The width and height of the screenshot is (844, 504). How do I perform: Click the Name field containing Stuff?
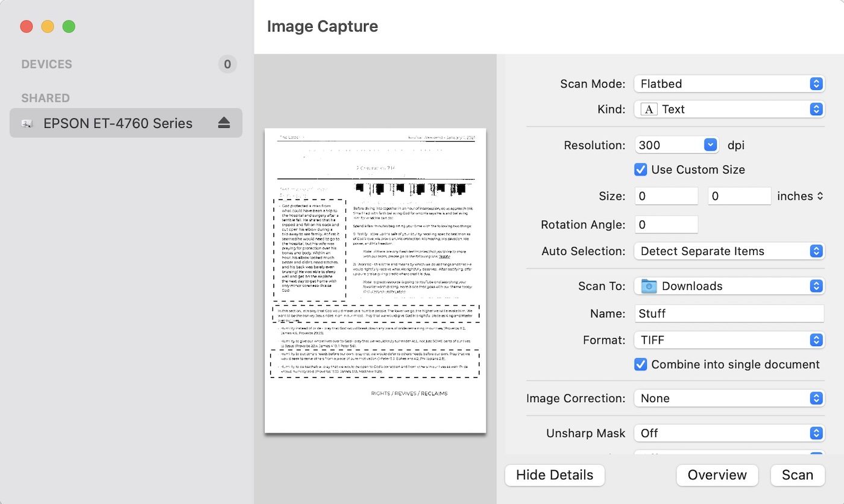729,313
